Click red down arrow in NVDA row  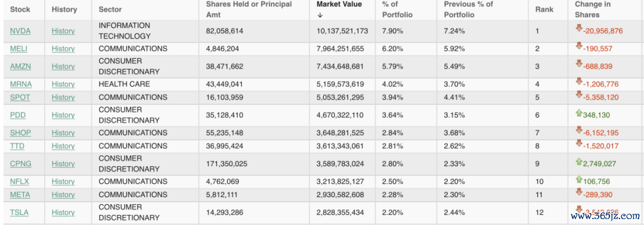coord(579,29)
